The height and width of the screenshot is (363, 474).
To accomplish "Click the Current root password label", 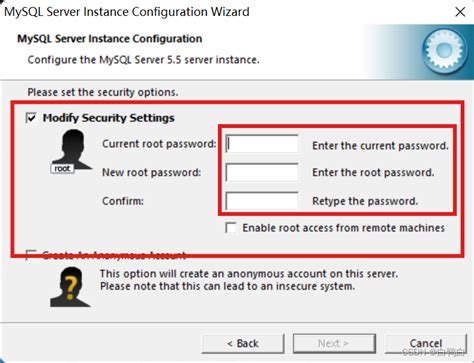I will 159,144.
